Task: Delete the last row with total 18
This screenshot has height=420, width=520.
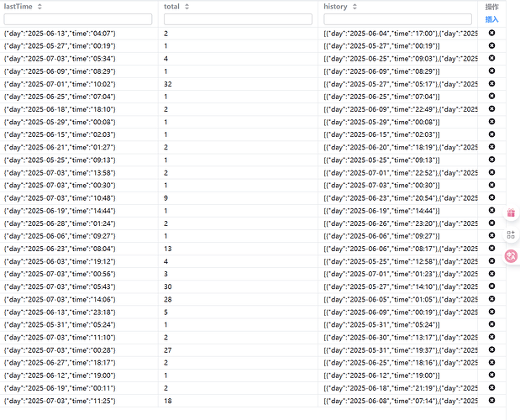Action: tap(491, 401)
